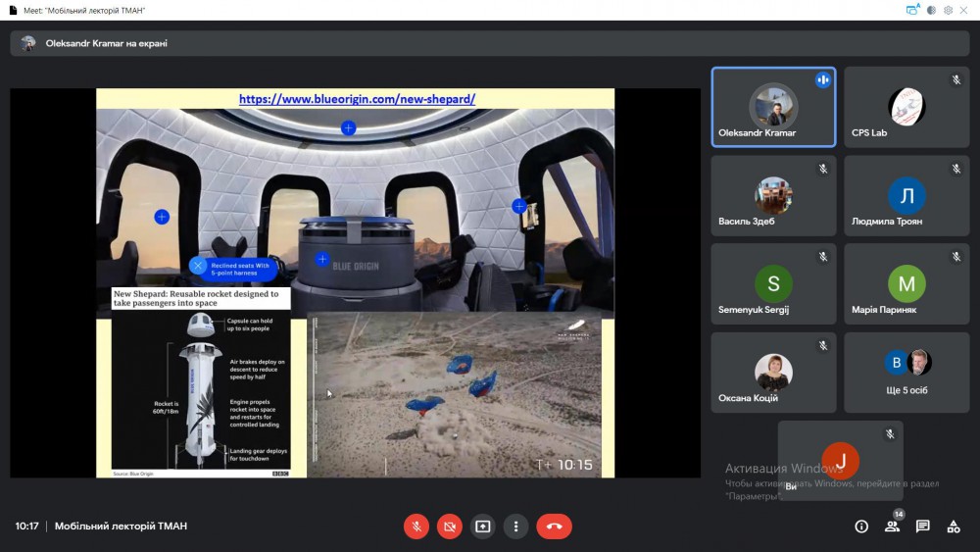Select Марія Париняк participant tile
Screen dimensions: 980x552
point(906,283)
